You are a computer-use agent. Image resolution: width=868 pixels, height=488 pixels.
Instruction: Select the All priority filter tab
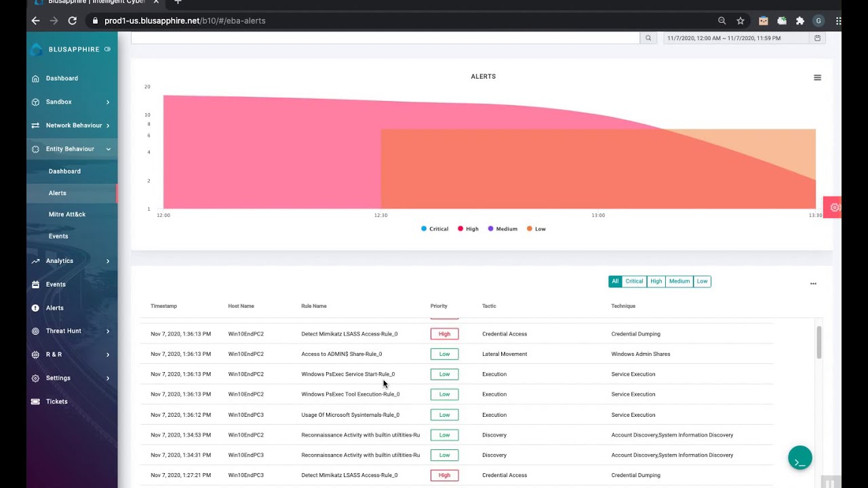click(615, 281)
